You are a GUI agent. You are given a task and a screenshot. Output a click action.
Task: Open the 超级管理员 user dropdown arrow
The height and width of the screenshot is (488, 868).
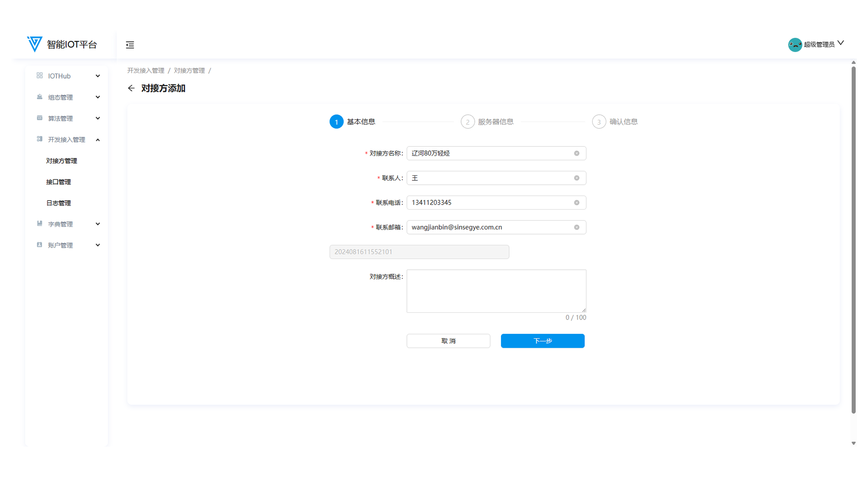click(x=840, y=43)
